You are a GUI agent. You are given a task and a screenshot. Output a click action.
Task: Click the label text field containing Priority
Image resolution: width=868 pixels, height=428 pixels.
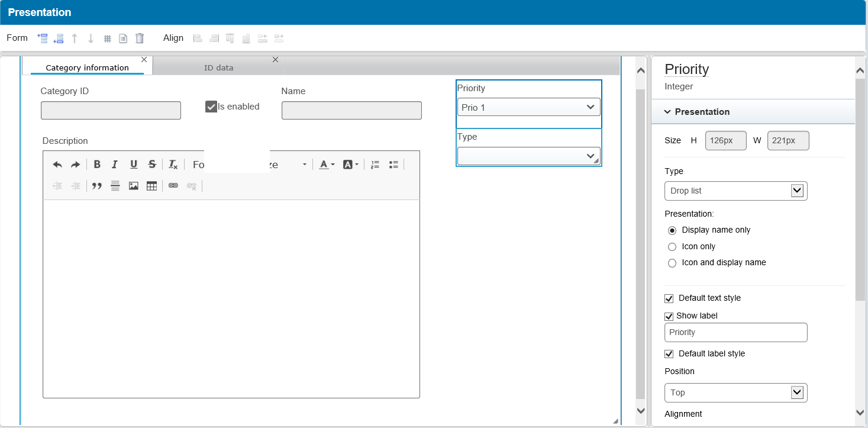[x=735, y=332]
